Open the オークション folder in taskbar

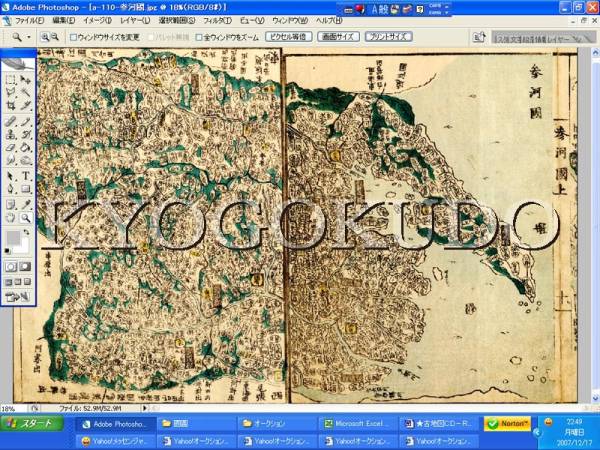pyautogui.click(x=276, y=424)
